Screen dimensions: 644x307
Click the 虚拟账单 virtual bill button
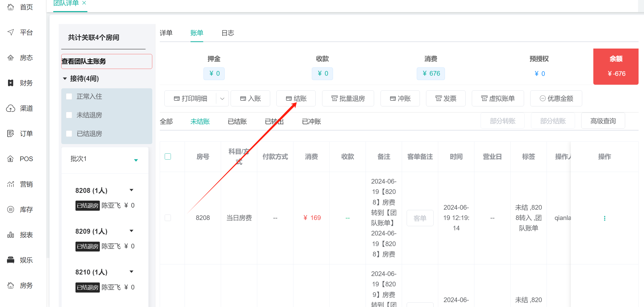click(498, 98)
